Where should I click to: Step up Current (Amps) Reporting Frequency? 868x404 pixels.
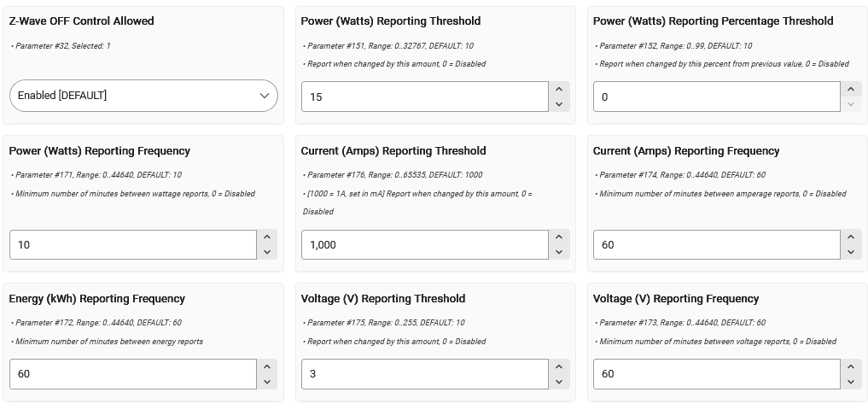[x=851, y=237]
